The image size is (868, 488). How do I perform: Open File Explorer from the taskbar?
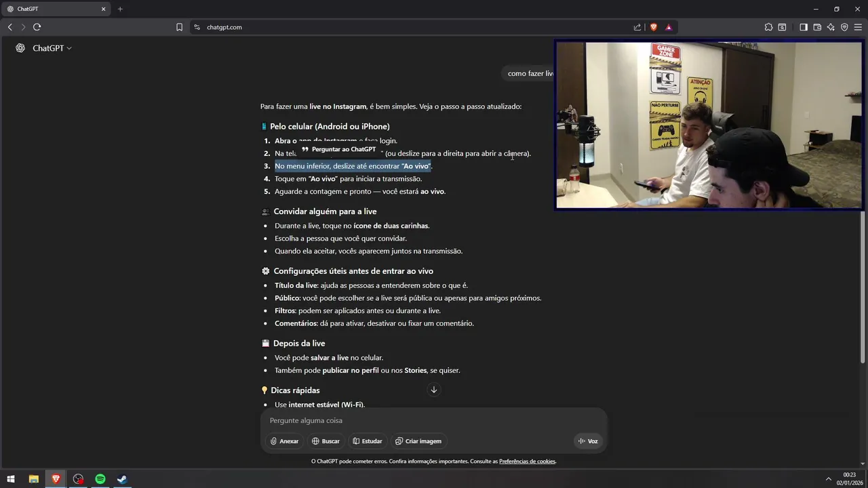click(x=33, y=479)
